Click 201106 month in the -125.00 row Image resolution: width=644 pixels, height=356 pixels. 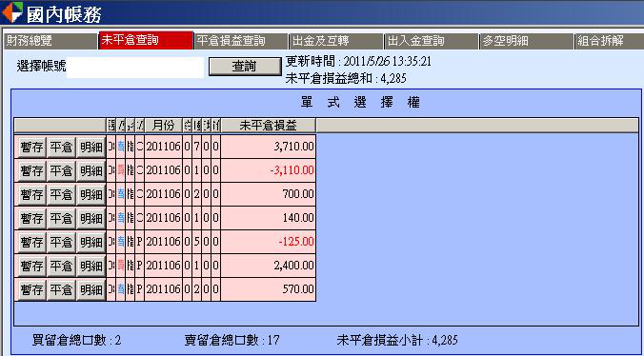coord(163,242)
